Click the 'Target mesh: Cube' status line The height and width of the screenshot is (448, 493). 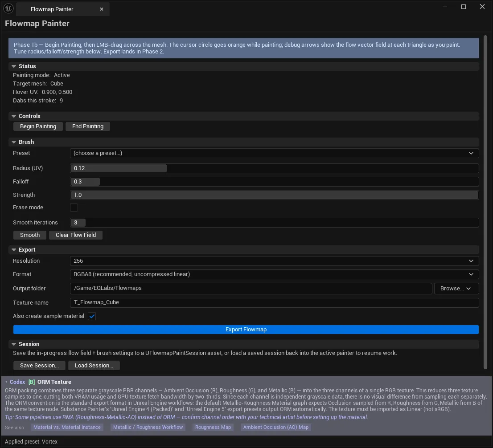(38, 84)
